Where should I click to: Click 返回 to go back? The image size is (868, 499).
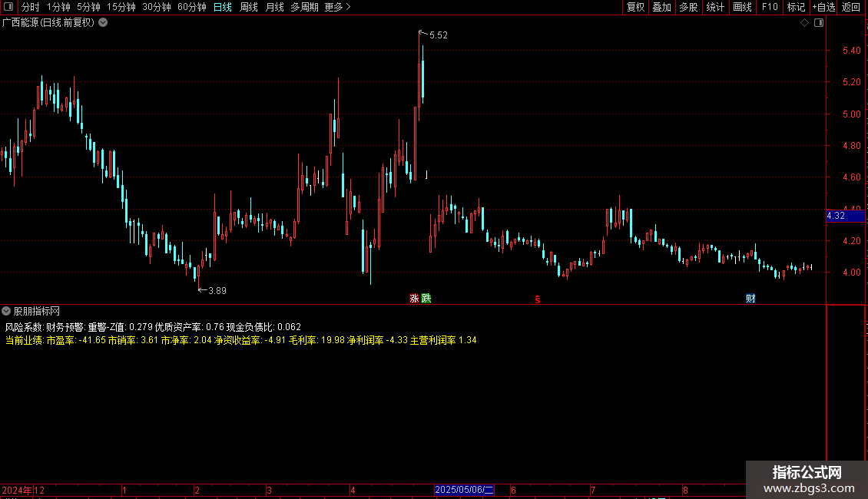point(851,7)
